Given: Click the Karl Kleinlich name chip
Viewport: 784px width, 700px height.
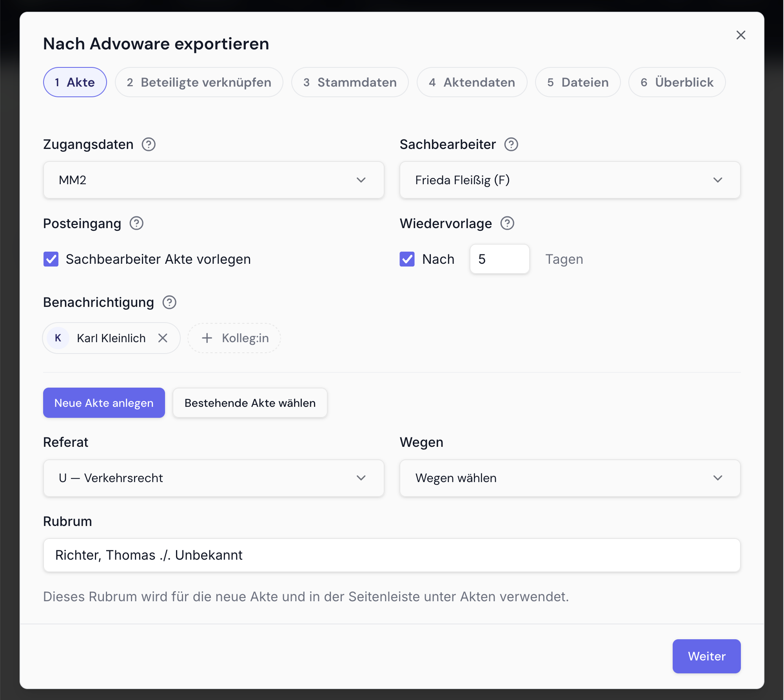Looking at the screenshot, I should click(111, 338).
